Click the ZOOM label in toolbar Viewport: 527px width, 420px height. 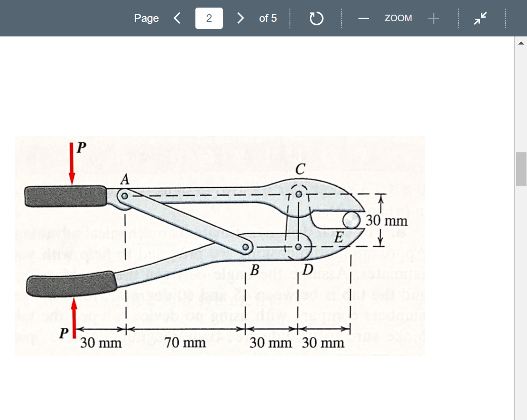[x=398, y=18]
